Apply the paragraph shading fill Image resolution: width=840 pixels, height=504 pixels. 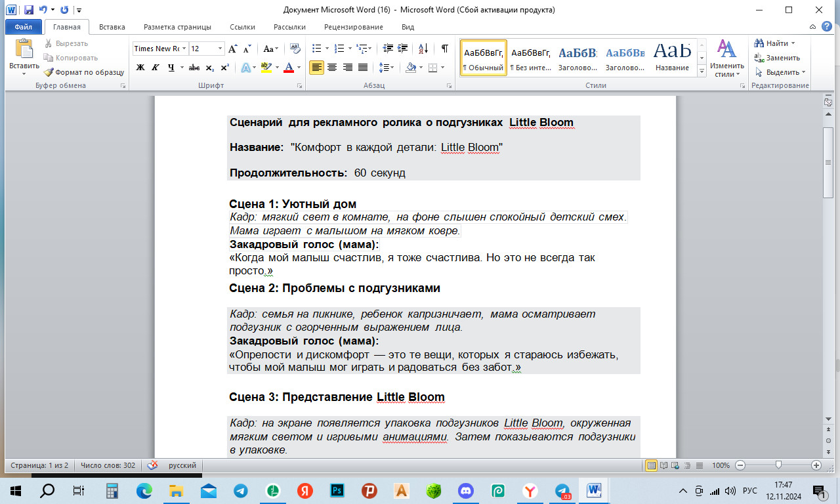coord(411,67)
